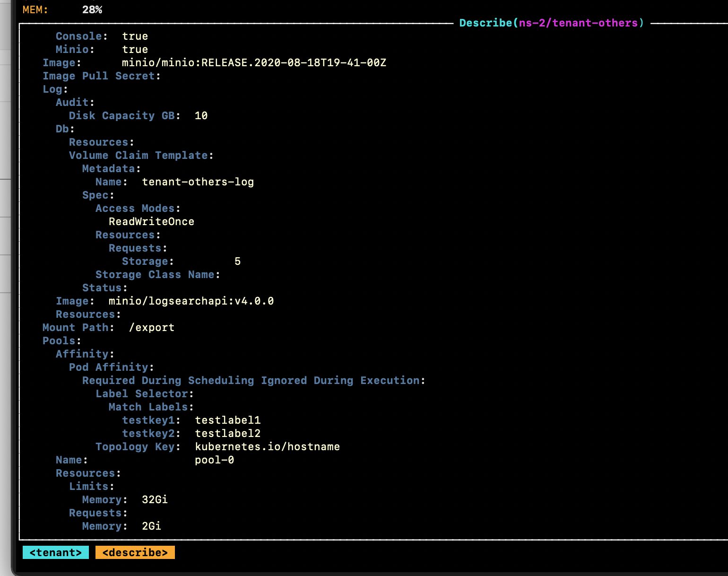
Task: Click the Console: field label
Action: coord(82,36)
